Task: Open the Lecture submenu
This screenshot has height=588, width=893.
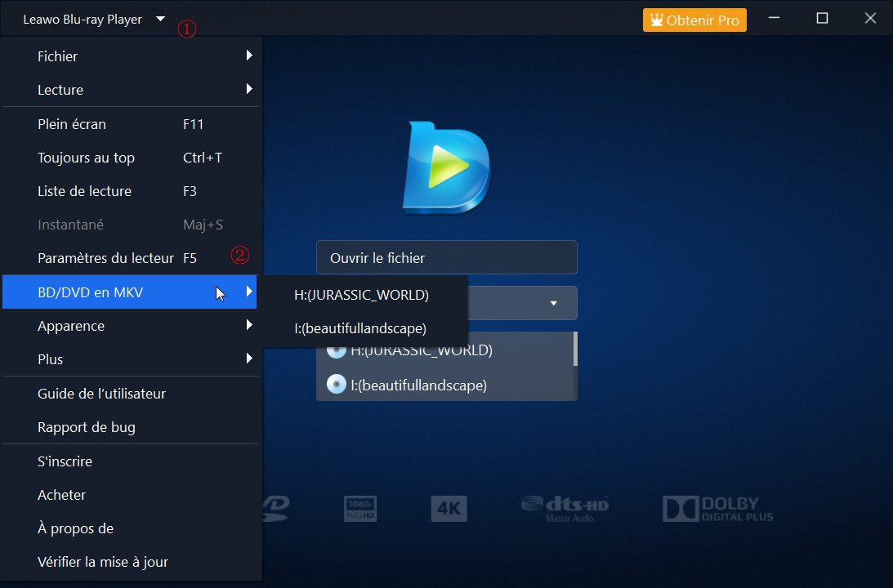Action: 131,89
